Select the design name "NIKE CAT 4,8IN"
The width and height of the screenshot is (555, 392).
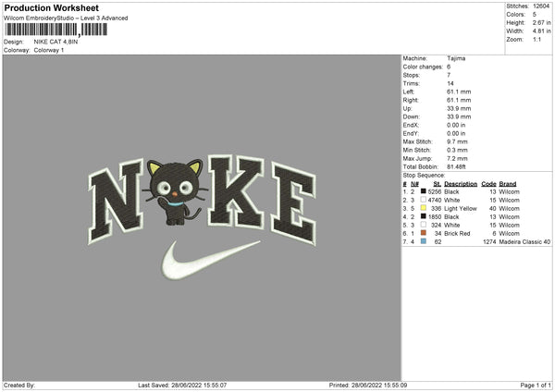55,42
